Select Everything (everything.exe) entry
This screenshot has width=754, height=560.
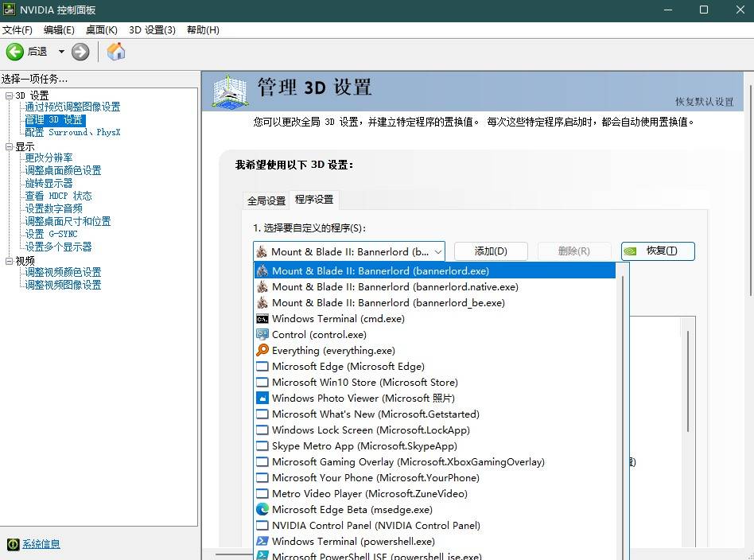[435, 350]
